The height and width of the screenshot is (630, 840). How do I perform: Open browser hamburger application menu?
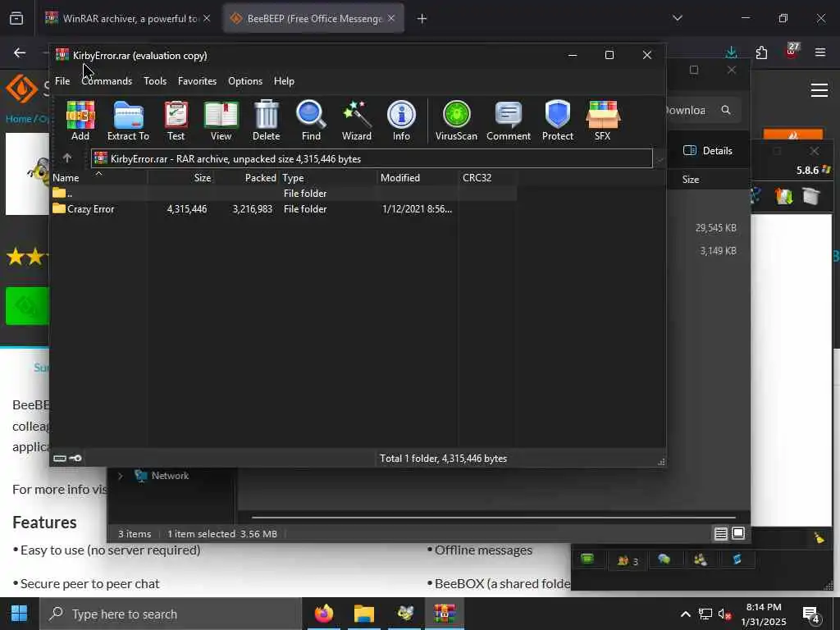820,52
